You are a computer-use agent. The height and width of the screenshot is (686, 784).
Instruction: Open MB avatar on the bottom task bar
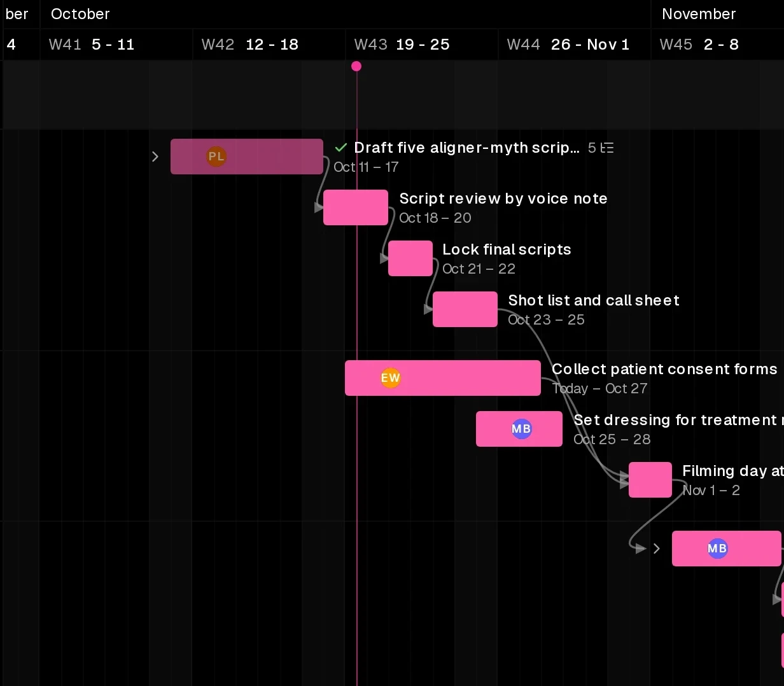click(x=717, y=549)
